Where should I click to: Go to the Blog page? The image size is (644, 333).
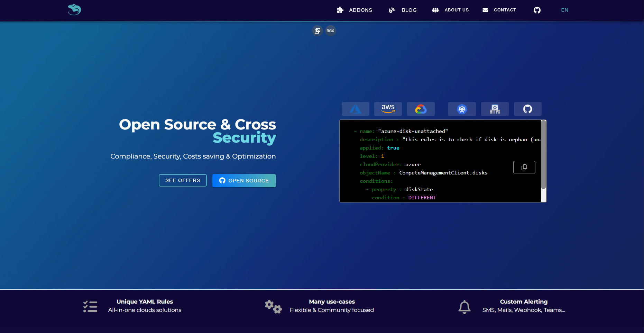point(403,10)
